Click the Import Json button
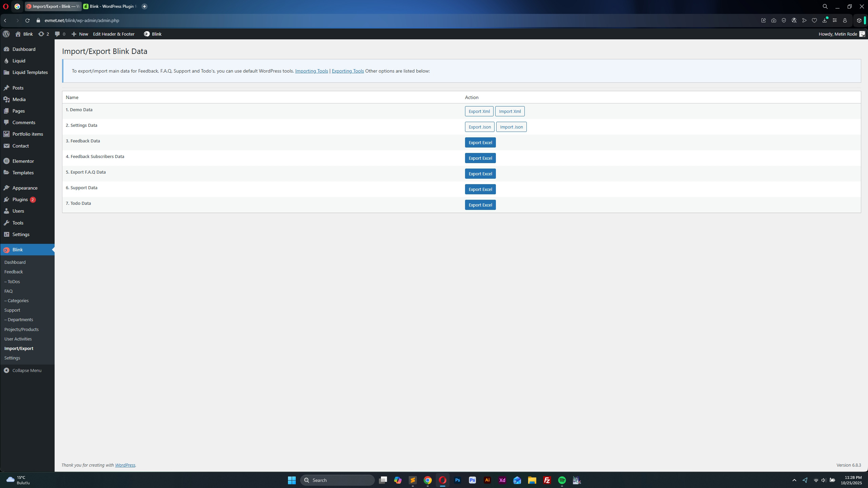Screen dimensions: 868x488 point(511,127)
